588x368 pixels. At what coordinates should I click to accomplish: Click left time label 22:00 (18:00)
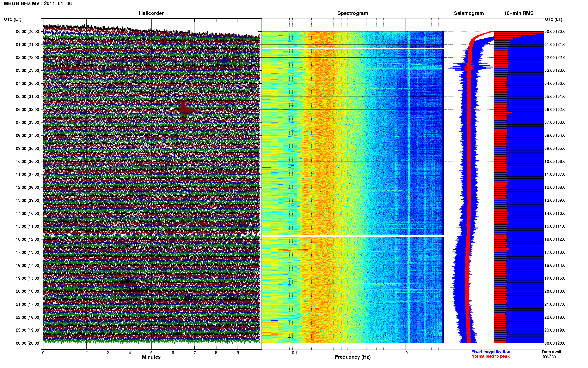[x=28, y=317]
